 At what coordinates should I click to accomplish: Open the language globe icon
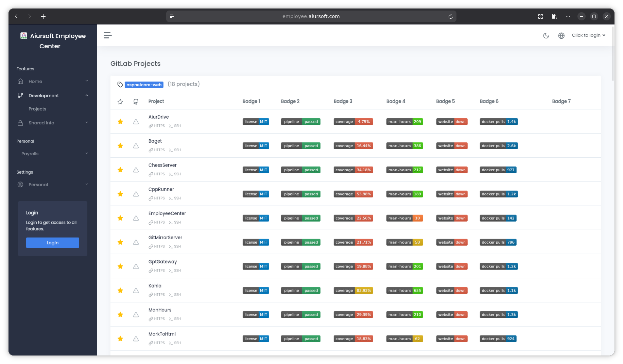coord(561,36)
